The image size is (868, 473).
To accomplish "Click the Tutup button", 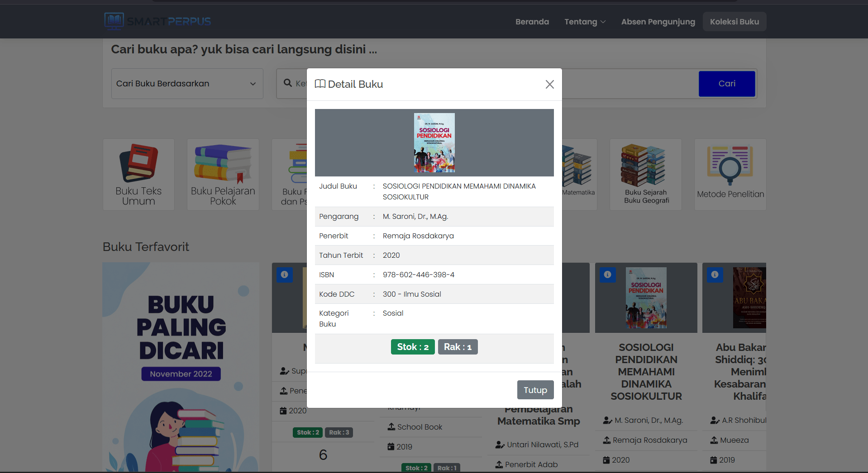I will coord(535,390).
